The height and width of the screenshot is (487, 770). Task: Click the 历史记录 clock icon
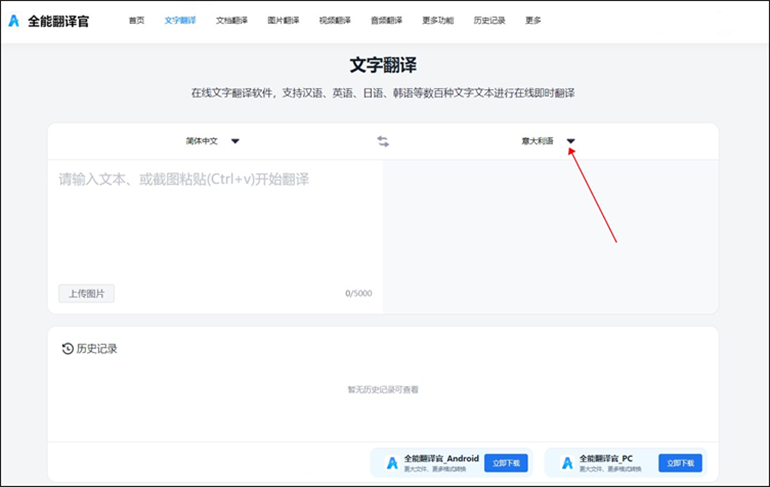tap(67, 349)
